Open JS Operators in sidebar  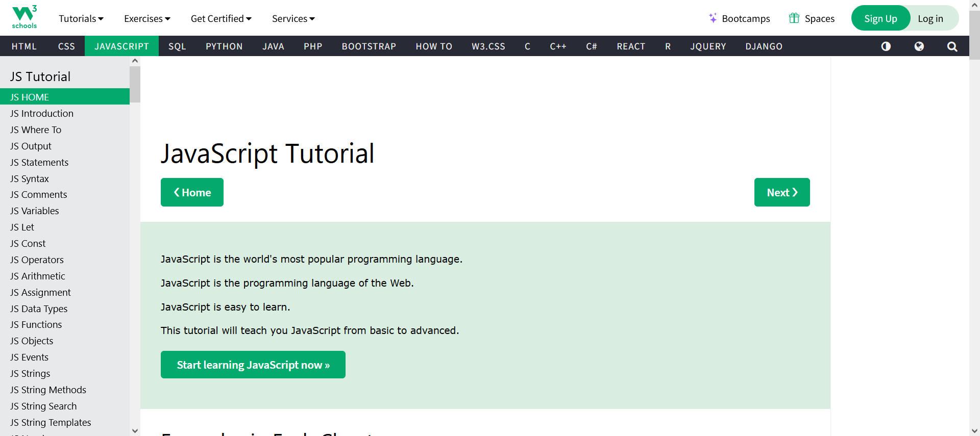[65, 260]
